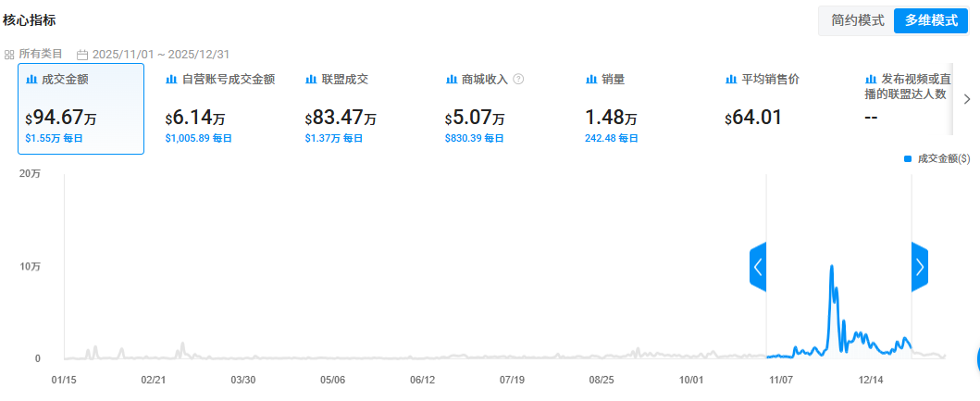Select the 成交金额 metric card
The width and height of the screenshot is (980, 401).
(x=81, y=108)
